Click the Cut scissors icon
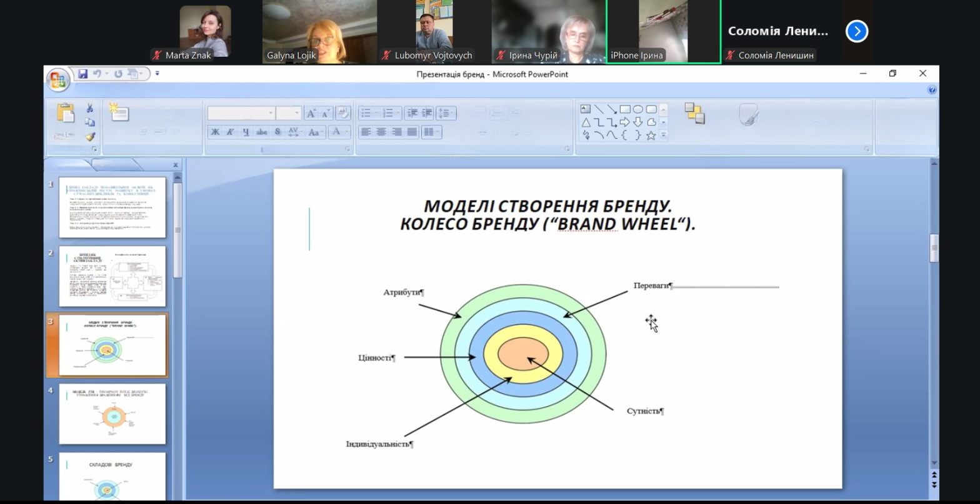The image size is (980, 504). tap(90, 109)
